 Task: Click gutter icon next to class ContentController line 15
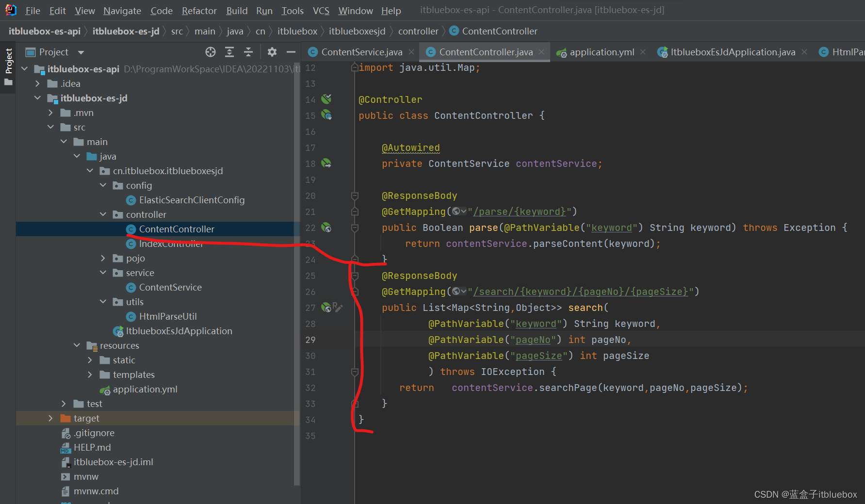point(326,115)
